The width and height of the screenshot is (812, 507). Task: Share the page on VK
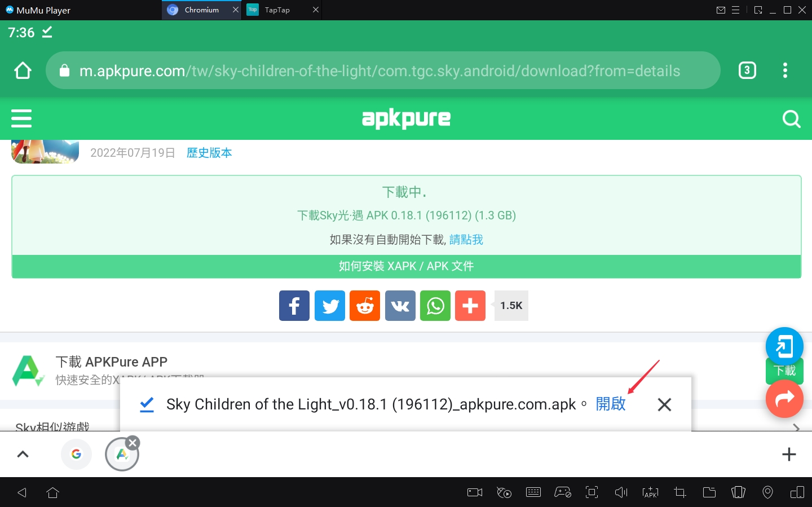pos(400,306)
